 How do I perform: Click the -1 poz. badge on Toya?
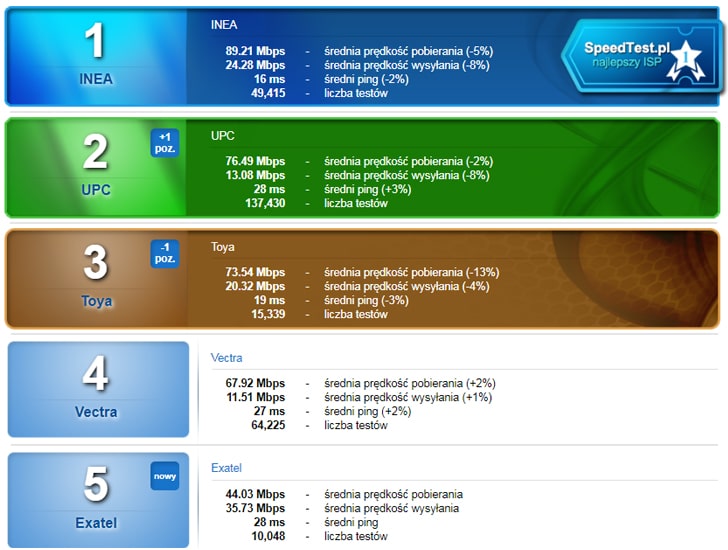165,253
